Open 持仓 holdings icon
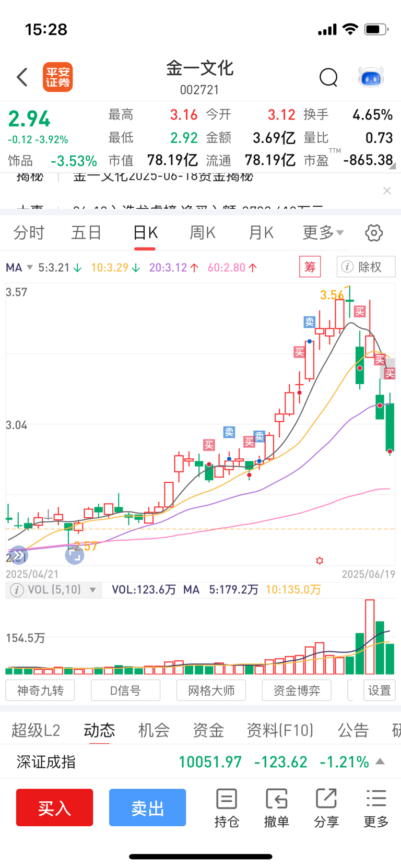 tap(227, 808)
